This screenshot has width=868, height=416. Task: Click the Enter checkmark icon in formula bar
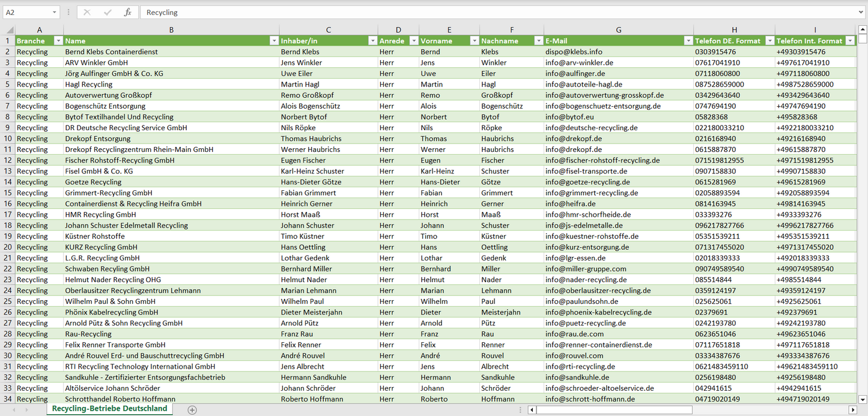pyautogui.click(x=108, y=12)
